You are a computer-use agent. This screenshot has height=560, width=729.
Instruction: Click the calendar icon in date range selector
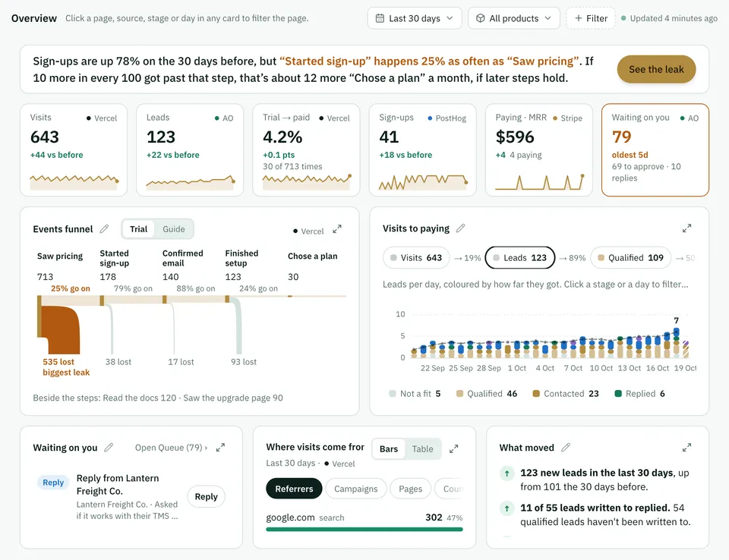(380, 18)
